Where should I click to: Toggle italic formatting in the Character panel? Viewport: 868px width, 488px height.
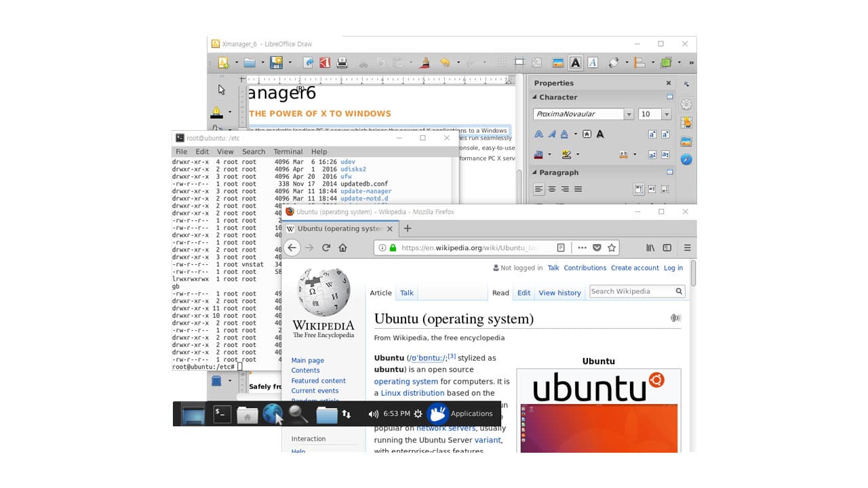click(x=551, y=134)
